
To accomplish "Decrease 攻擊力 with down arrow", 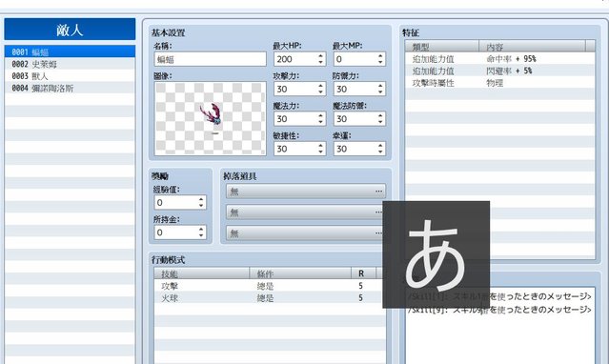I will [x=321, y=92].
